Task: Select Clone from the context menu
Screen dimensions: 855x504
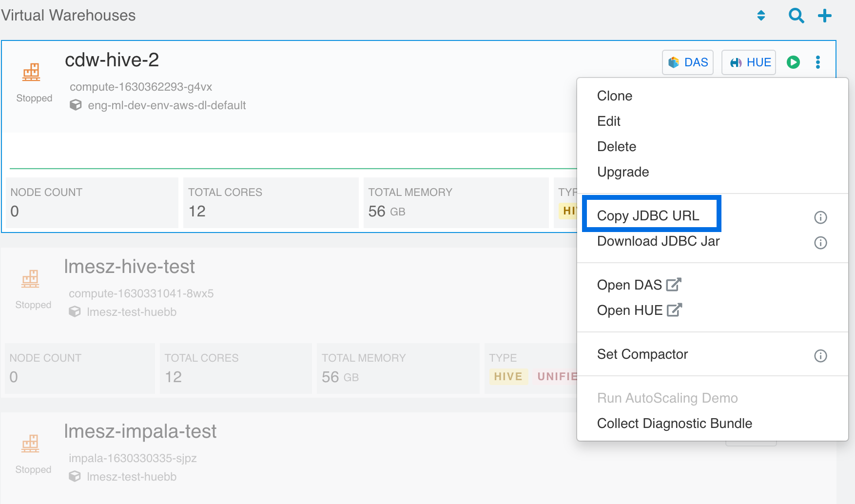Action: click(614, 96)
